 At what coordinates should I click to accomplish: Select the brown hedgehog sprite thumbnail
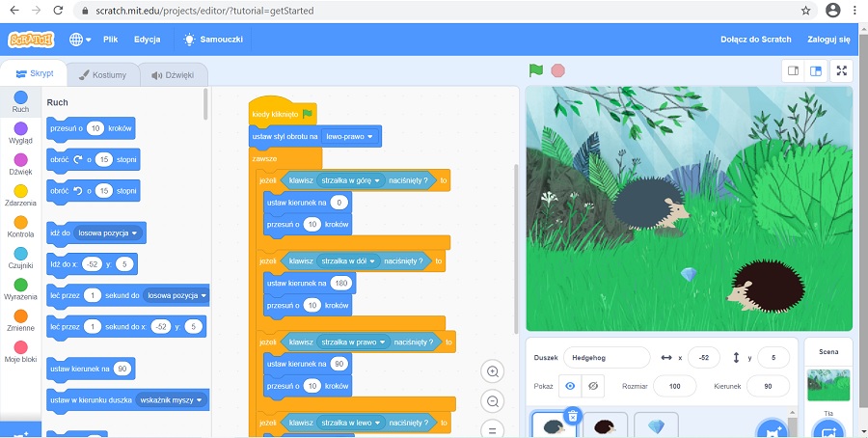point(605,425)
